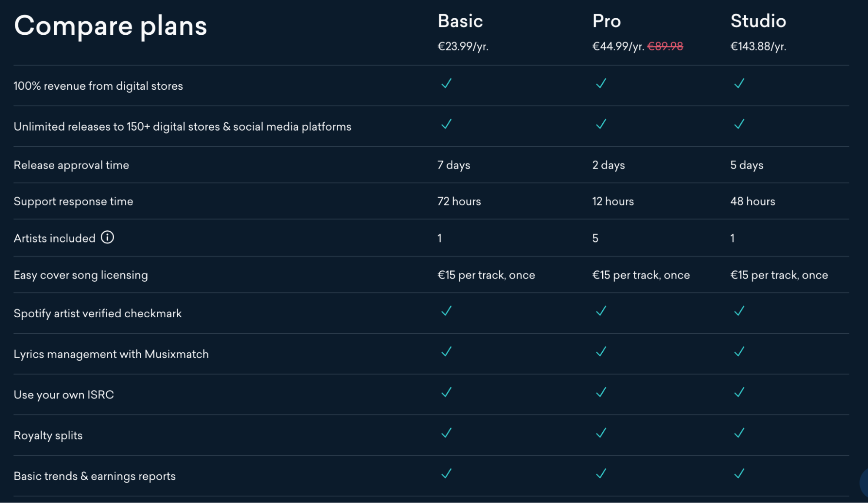Click the Basic checkmark for Spotify verified checkmark

[x=446, y=311]
